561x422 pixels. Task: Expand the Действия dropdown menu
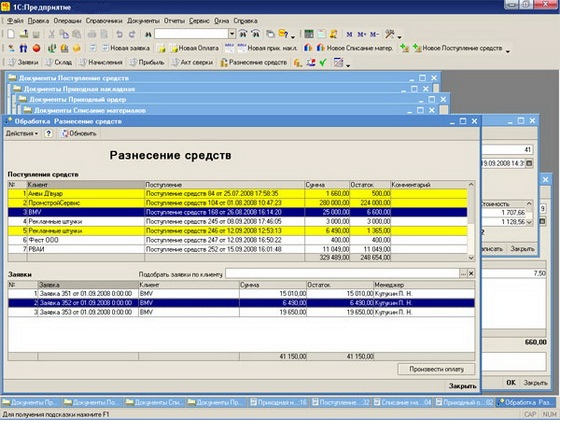(21, 134)
